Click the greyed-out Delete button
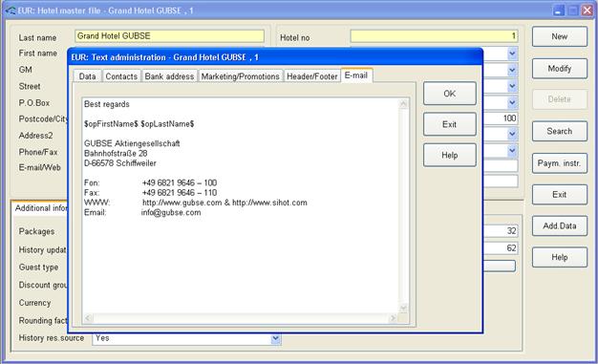The width and height of the screenshot is (598, 364). [560, 99]
